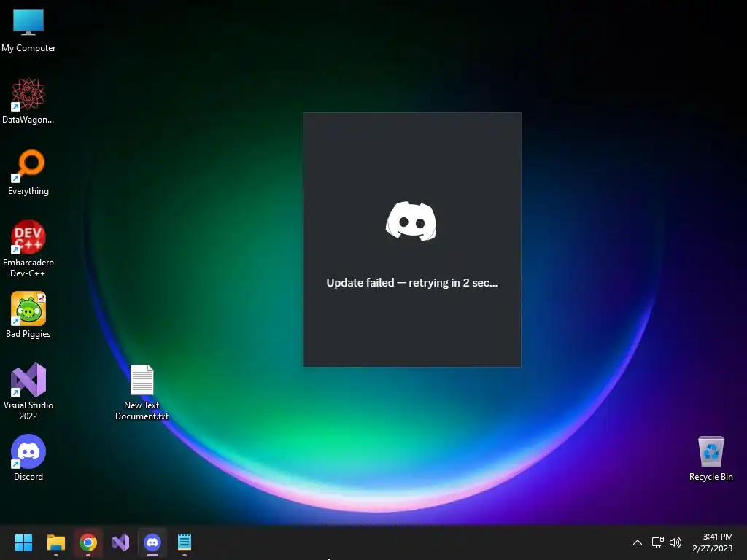Select the Discord desktop shortcut
Screen dimensions: 747x560
pyautogui.click(x=28, y=458)
